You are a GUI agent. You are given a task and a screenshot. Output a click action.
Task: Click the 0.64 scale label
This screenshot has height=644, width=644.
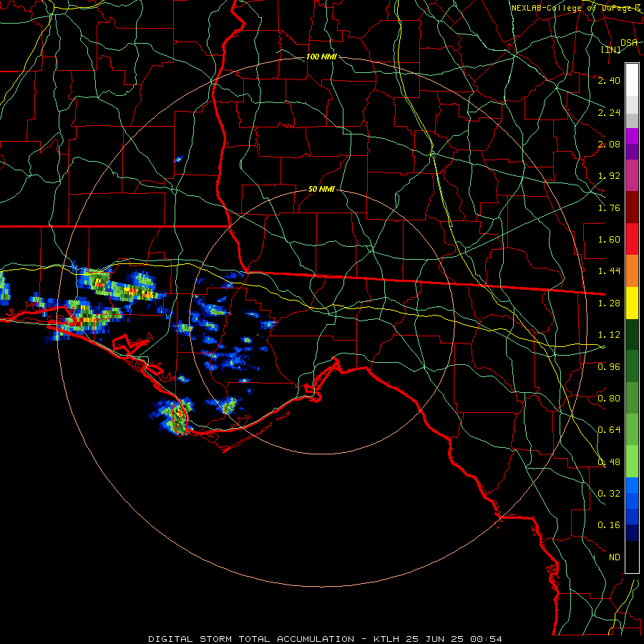click(609, 430)
